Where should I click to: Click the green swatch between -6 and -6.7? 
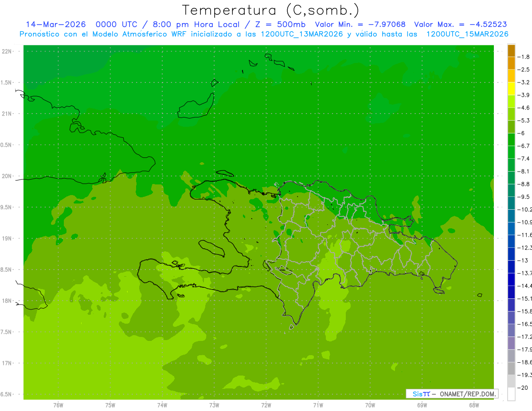coord(511,139)
